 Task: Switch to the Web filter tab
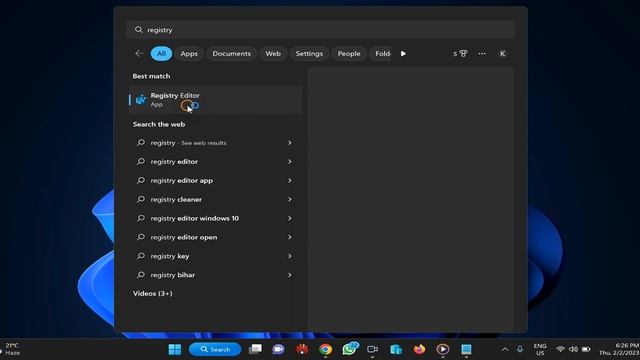point(273,53)
